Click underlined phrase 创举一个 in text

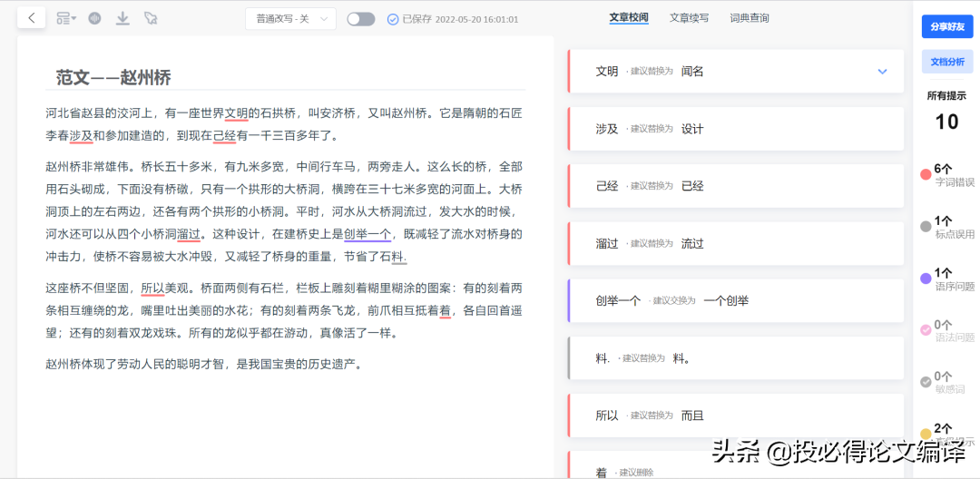(367, 235)
